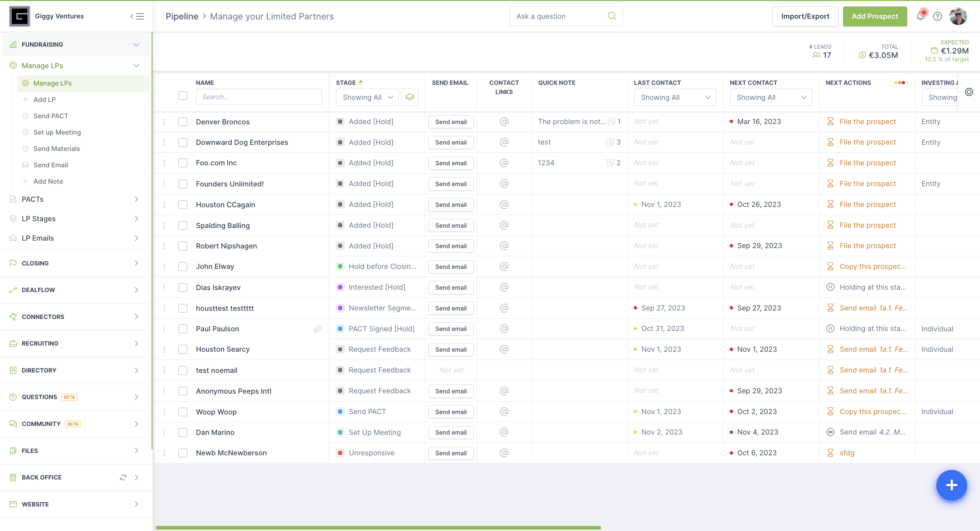Click the contact links @ icon for John Elway
The width and height of the screenshot is (980, 531).
(x=504, y=266)
